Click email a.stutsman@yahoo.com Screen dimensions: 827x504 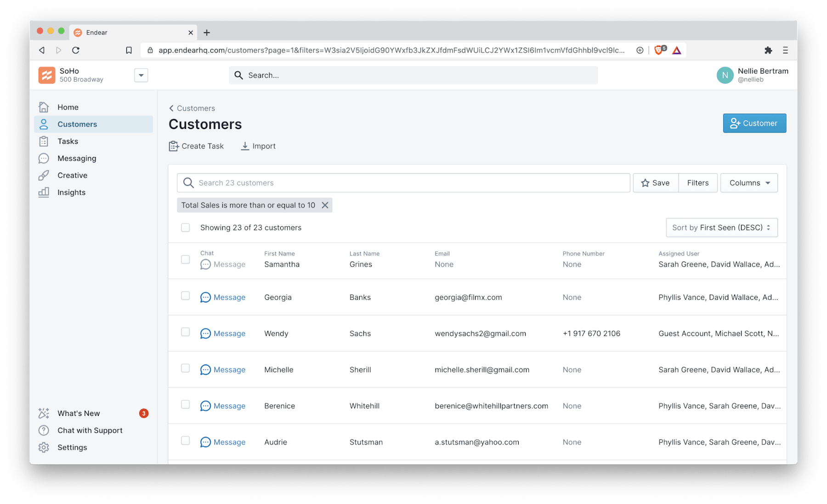[477, 442]
